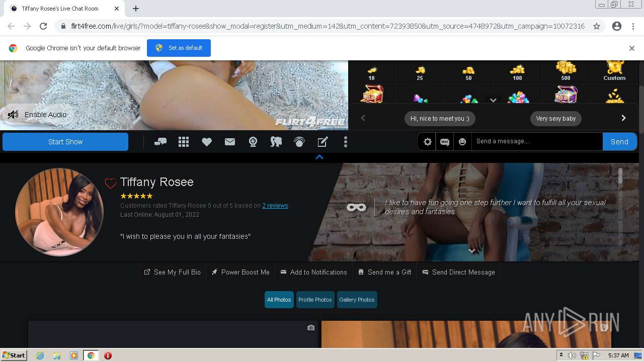Reload the page in Chrome
Image resolution: width=644 pixels, height=362 pixels.
click(x=43, y=26)
